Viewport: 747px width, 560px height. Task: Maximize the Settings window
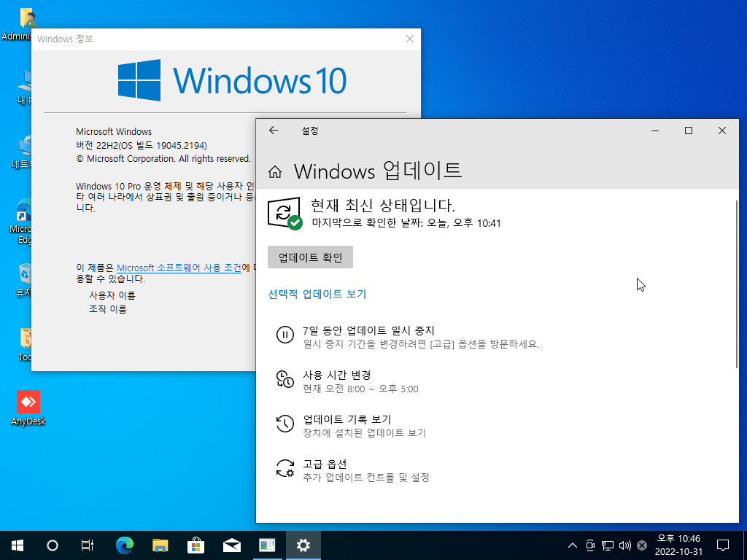pos(689,131)
